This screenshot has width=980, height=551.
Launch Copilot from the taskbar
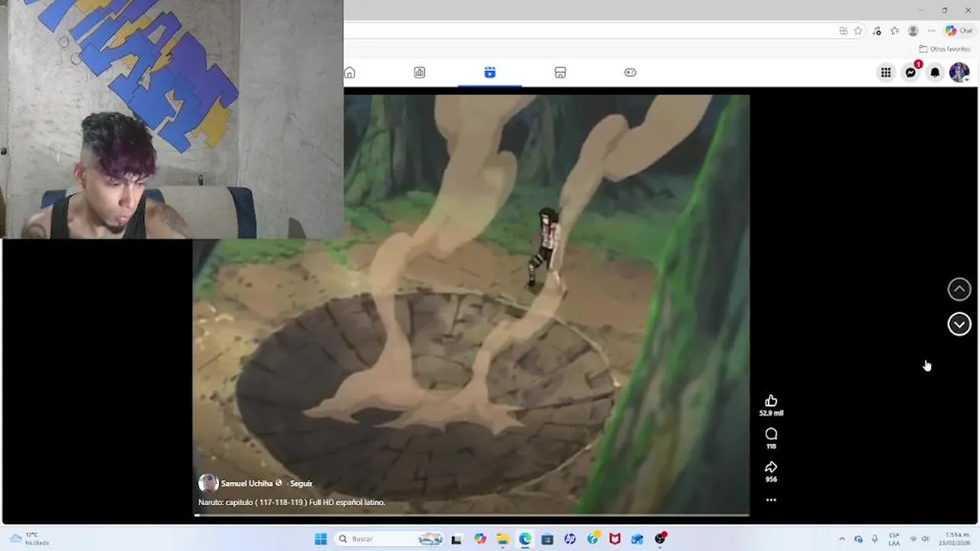click(480, 539)
